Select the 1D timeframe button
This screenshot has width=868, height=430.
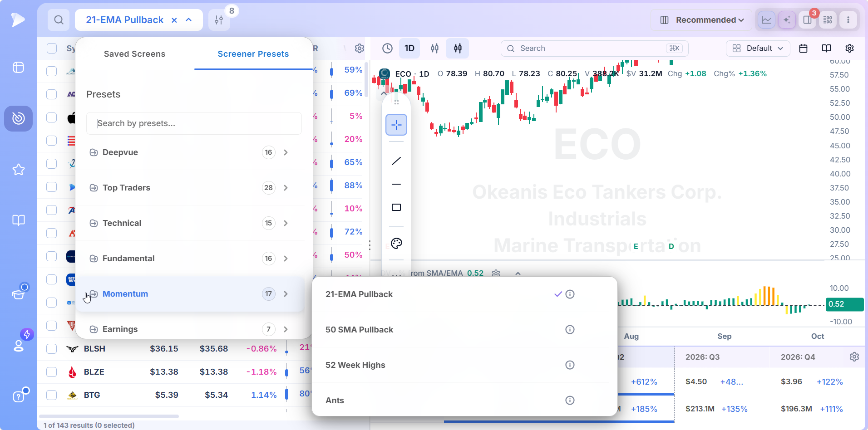click(x=409, y=48)
